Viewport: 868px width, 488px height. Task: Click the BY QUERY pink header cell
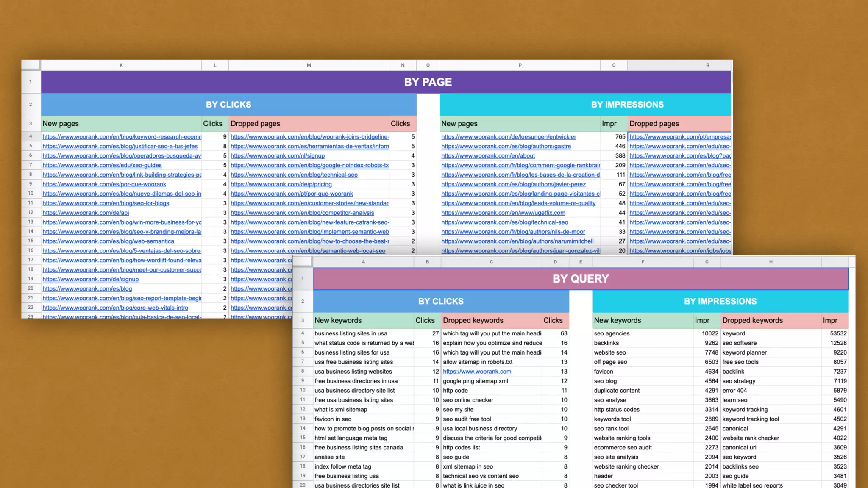(580, 279)
